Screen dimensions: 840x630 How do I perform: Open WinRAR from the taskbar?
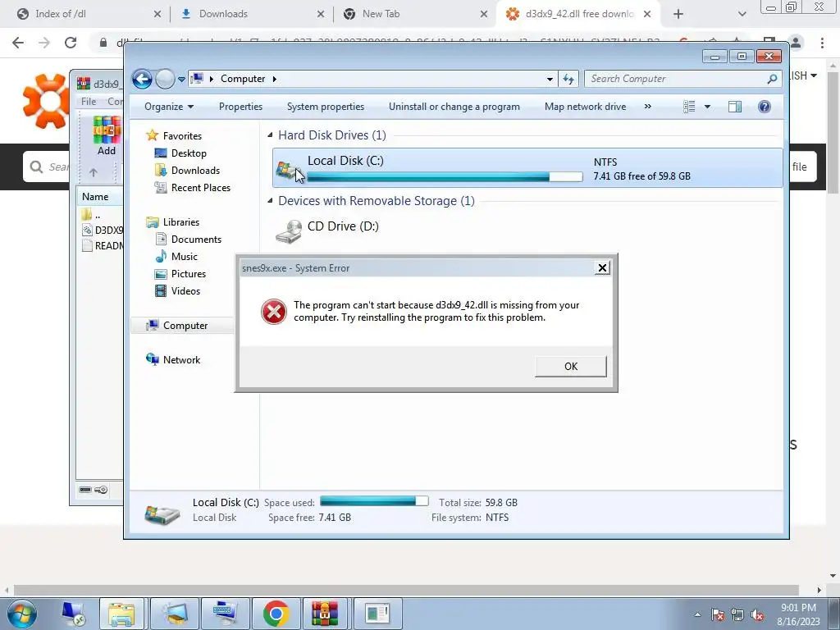pyautogui.click(x=326, y=614)
